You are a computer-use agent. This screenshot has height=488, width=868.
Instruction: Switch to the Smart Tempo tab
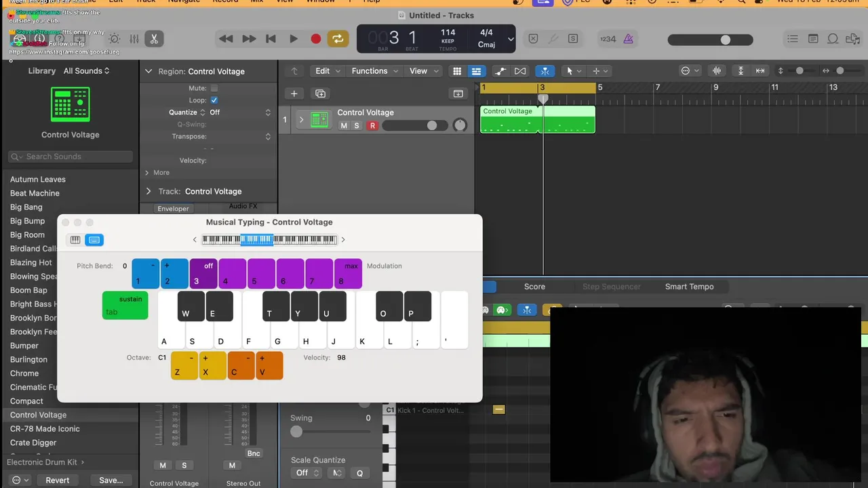click(x=689, y=287)
